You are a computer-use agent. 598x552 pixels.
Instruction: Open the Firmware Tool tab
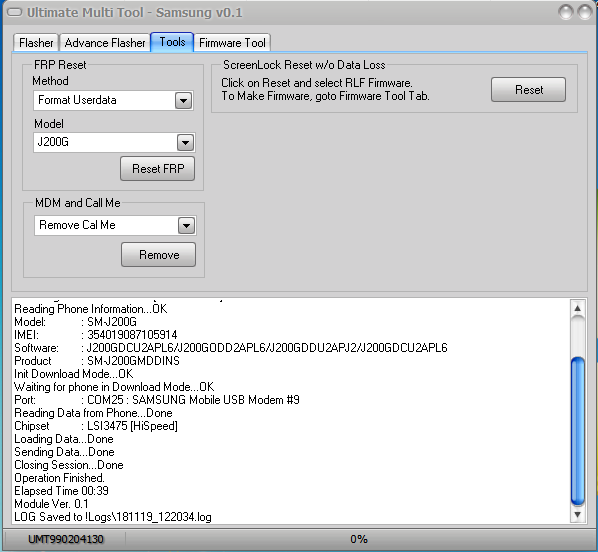click(232, 42)
